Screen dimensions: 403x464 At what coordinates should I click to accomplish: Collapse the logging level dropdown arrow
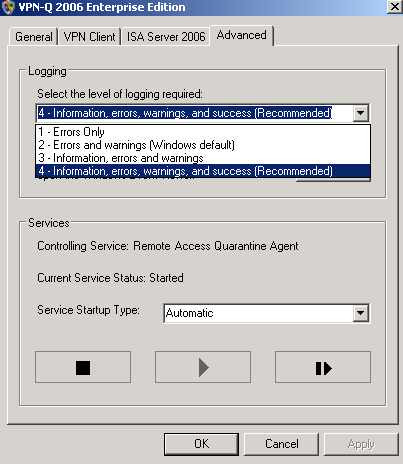point(360,113)
